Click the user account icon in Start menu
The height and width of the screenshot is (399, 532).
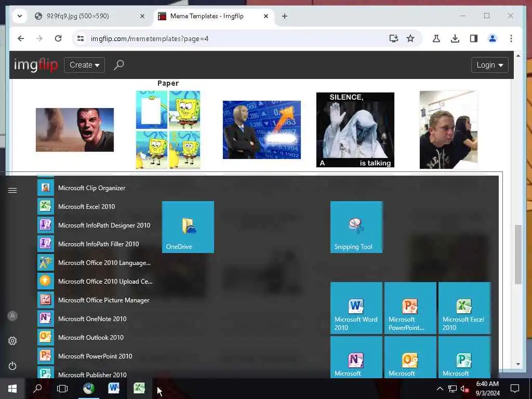click(x=12, y=316)
